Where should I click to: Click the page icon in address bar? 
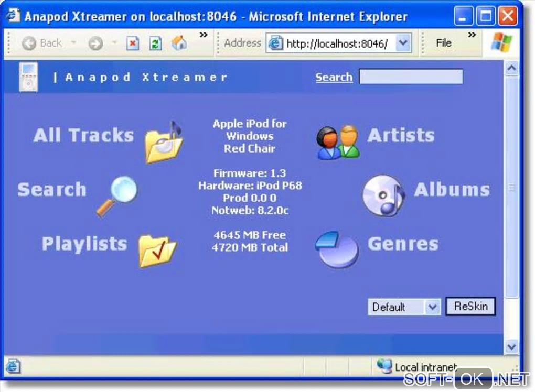[275, 43]
